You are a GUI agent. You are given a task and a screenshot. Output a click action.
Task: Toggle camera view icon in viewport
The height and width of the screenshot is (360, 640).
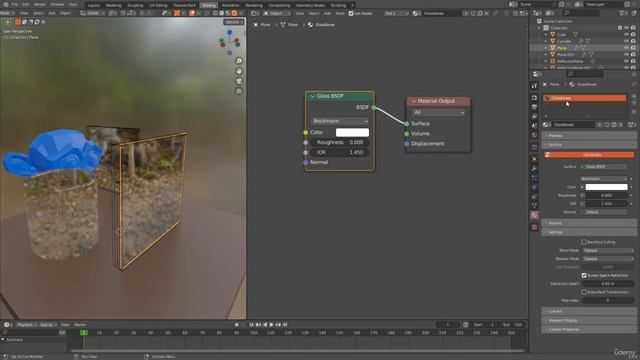[x=239, y=81]
